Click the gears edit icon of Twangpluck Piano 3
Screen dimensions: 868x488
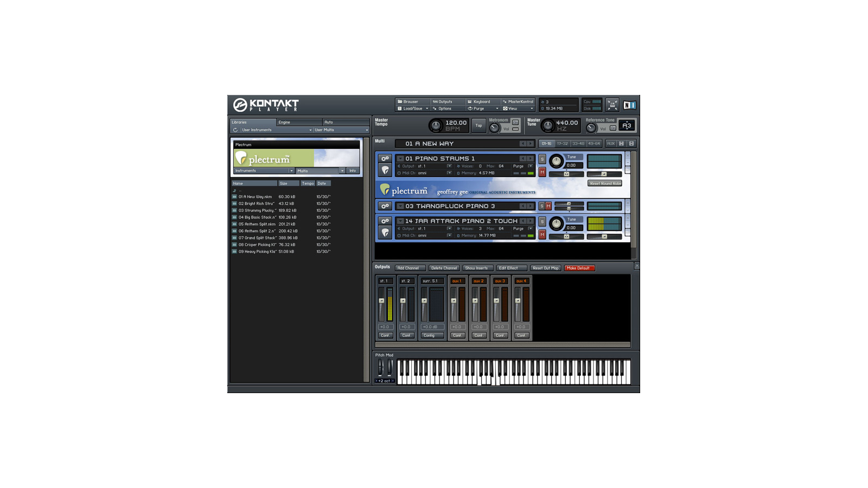click(x=385, y=206)
